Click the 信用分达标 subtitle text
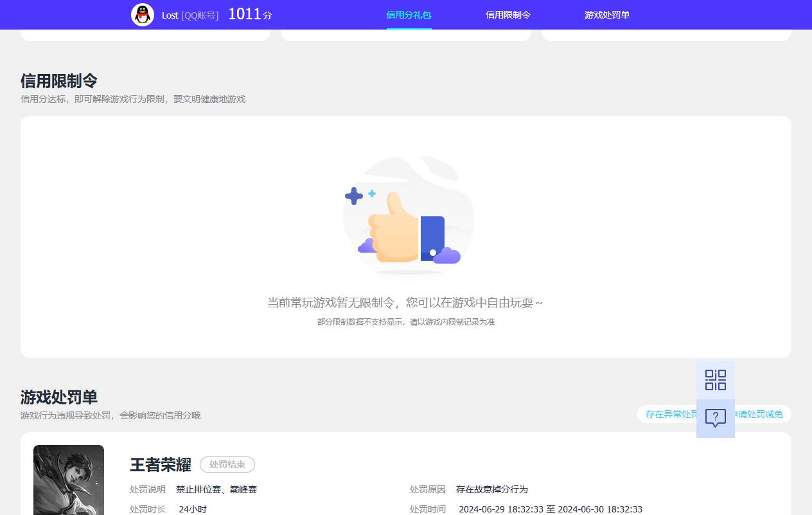 click(x=133, y=99)
